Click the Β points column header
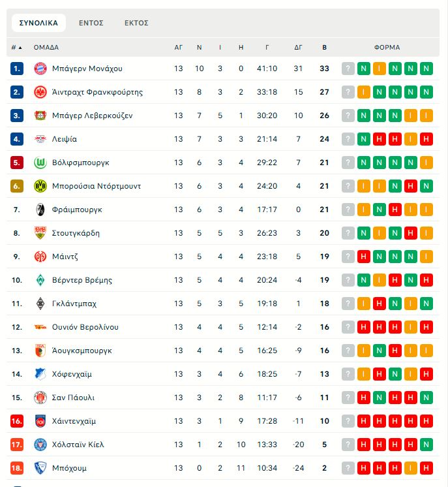The height and width of the screenshot is (487, 448). coord(325,48)
